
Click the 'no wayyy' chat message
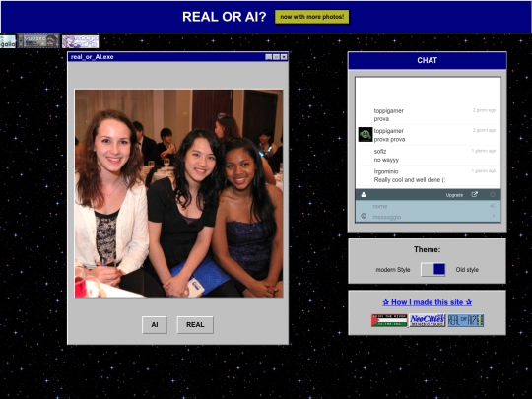[x=386, y=160]
